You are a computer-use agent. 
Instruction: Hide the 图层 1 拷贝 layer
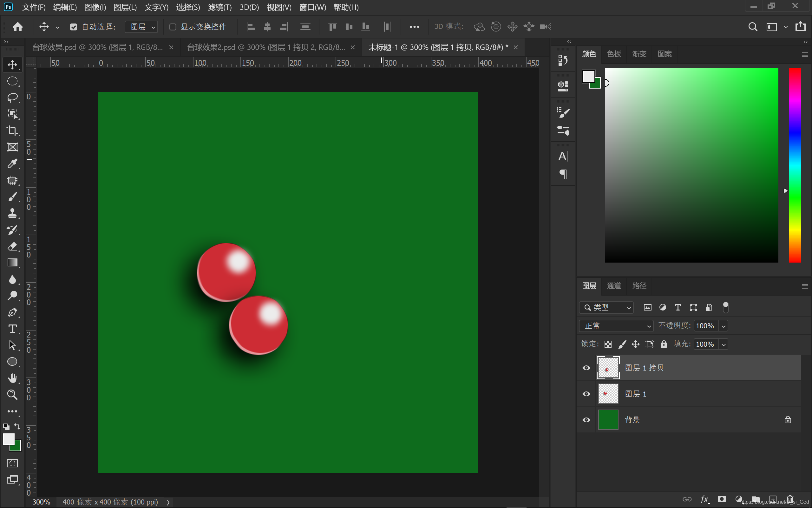(586, 368)
